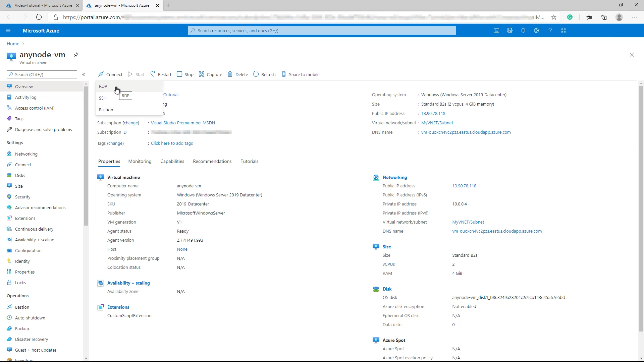Viewport: 644px width, 362px height.
Task: Click the sidebar scrollbar down arrow
Action: (86, 358)
